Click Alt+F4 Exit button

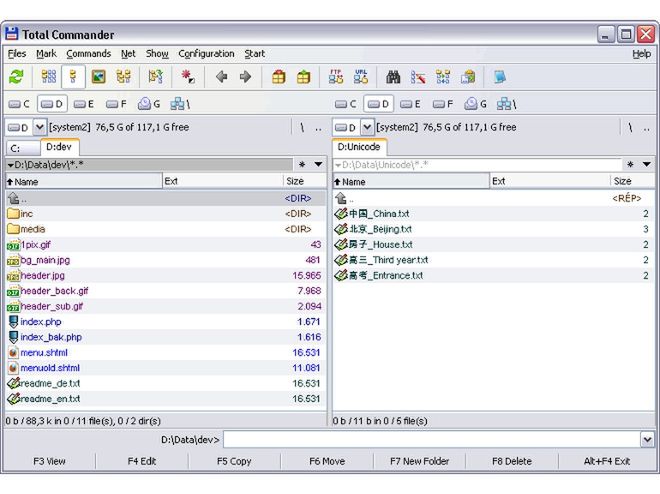click(607, 461)
